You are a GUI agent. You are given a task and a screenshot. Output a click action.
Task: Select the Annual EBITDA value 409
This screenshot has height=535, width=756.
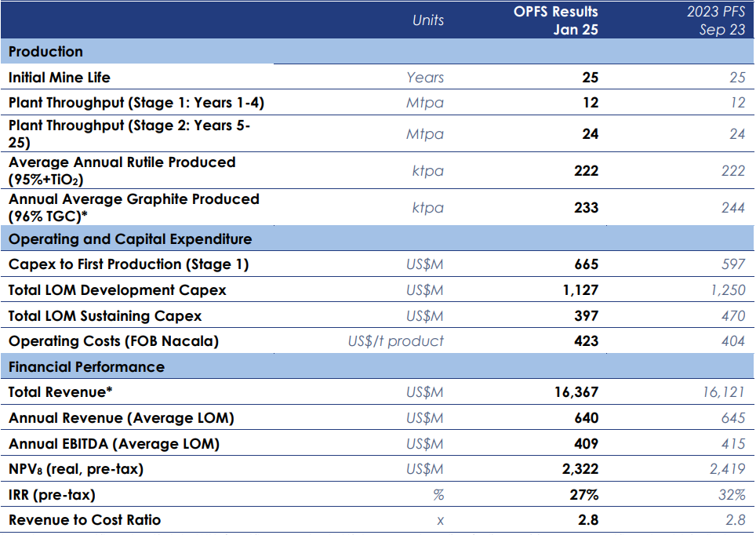point(587,443)
